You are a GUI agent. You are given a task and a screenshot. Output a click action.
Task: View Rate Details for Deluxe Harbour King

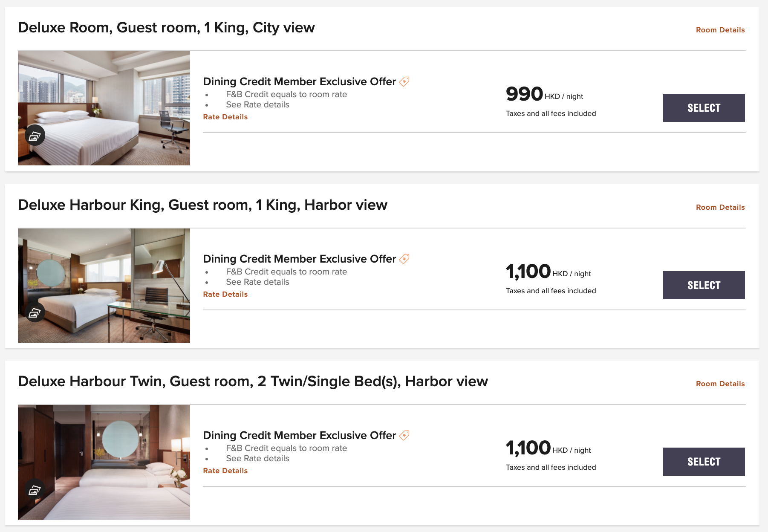coord(225,294)
